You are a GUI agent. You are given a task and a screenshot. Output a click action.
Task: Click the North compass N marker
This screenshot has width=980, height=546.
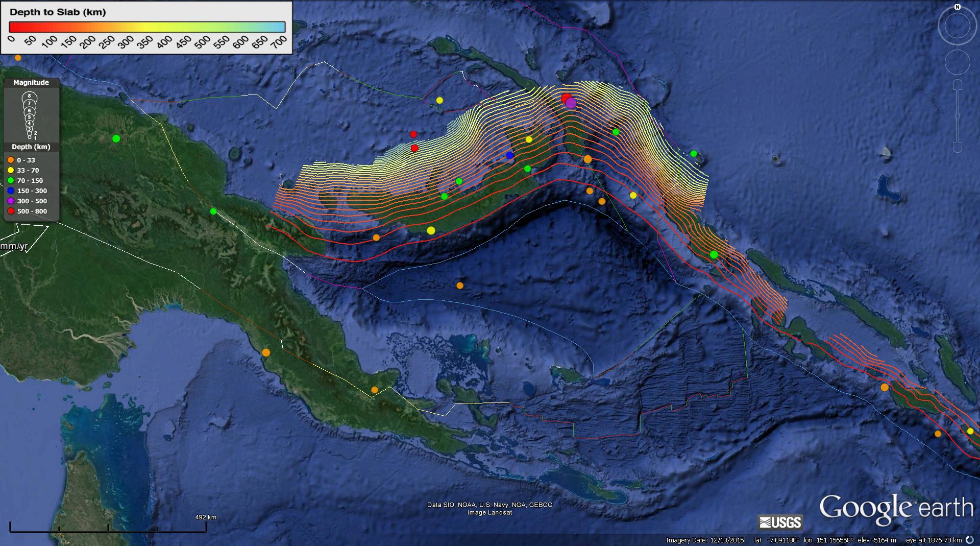click(x=958, y=7)
